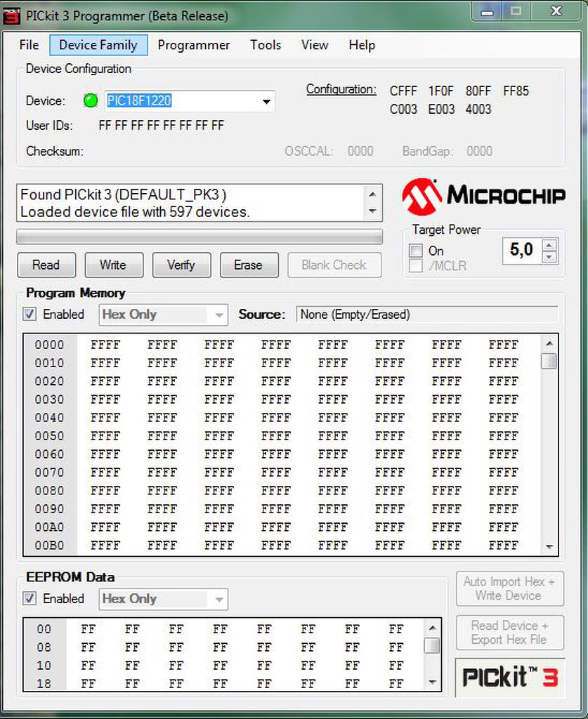The image size is (588, 719).
Task: Click program memory address 0080
Action: 50,491
